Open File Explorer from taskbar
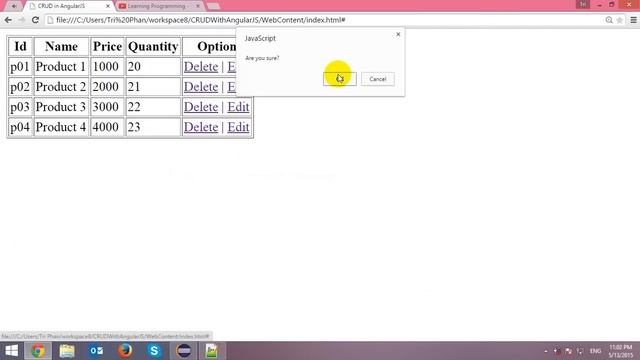Image resolution: width=640 pixels, height=360 pixels. click(x=67, y=351)
